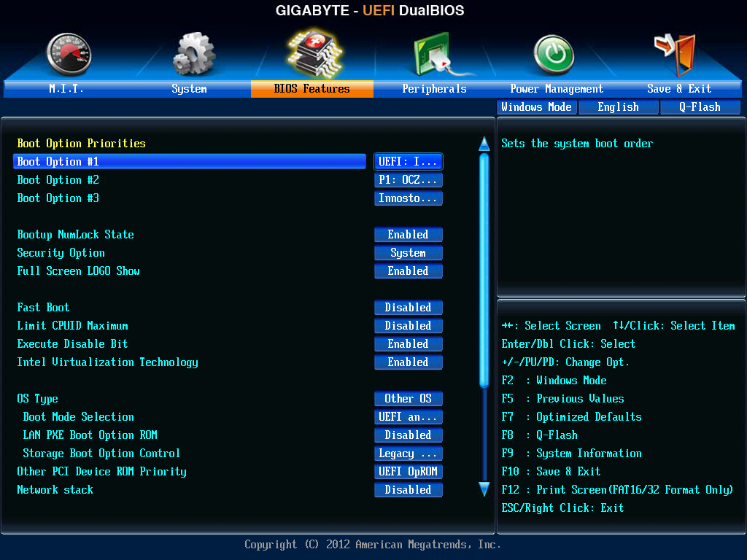The width and height of the screenshot is (747, 560).
Task: Toggle Network stack Disabled value
Action: coord(409,489)
